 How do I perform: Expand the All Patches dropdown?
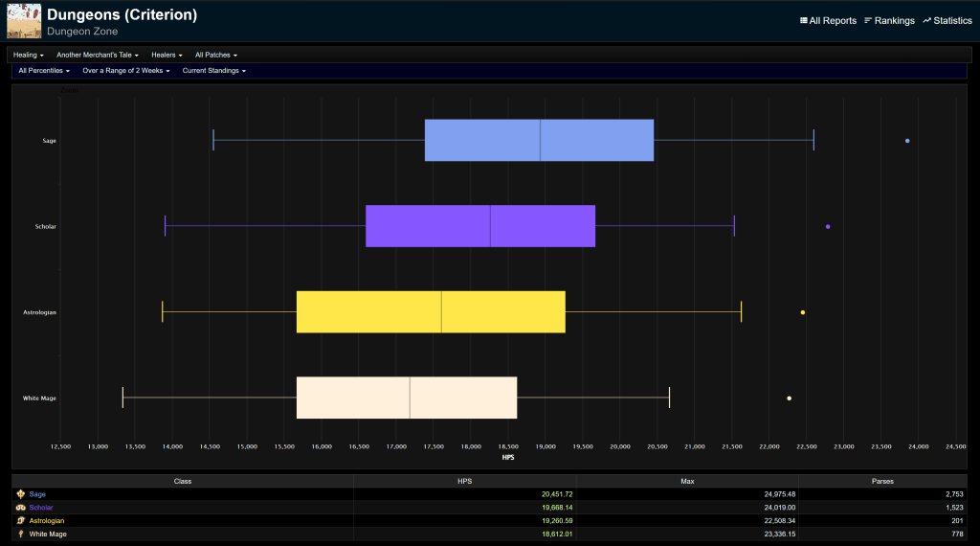(x=216, y=55)
